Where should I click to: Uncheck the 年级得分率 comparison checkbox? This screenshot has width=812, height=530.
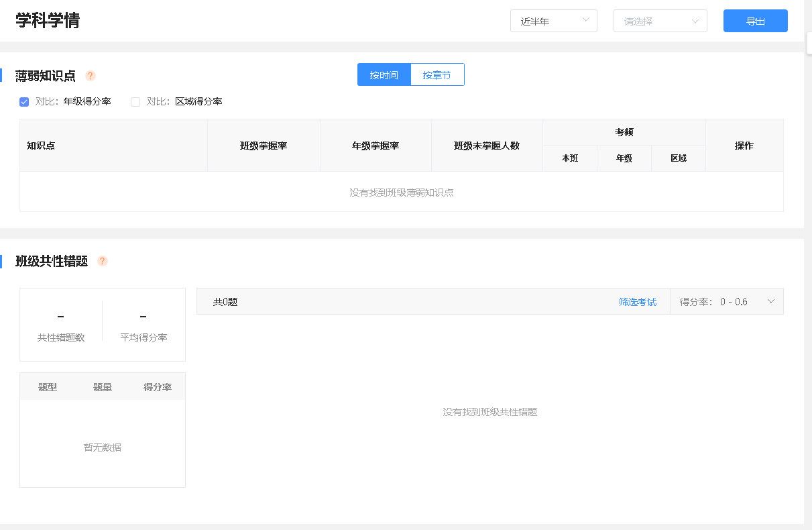(x=24, y=102)
